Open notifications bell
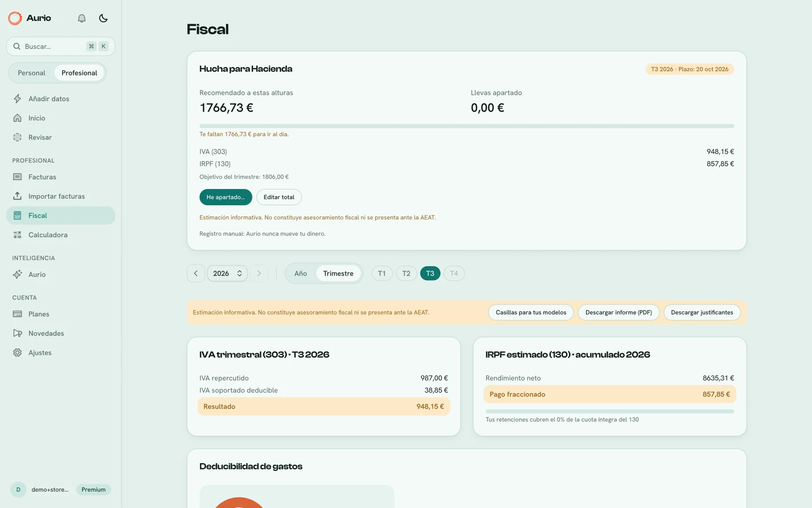 coord(82,18)
